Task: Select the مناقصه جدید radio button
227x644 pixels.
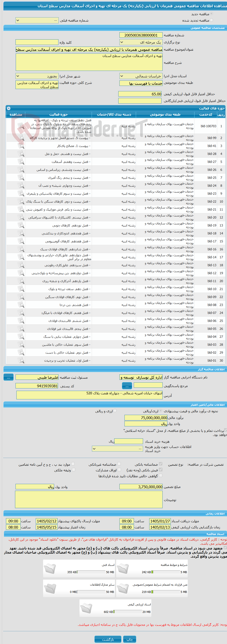Action: click(212, 14)
